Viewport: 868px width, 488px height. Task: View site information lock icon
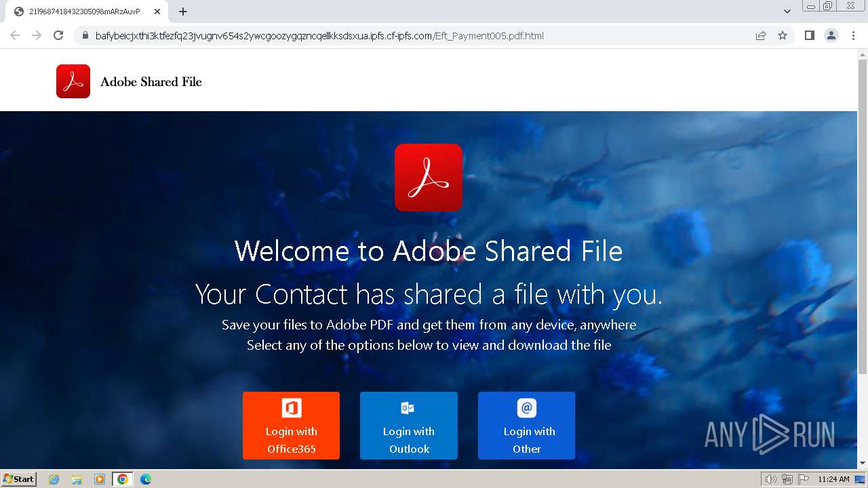[x=85, y=36]
